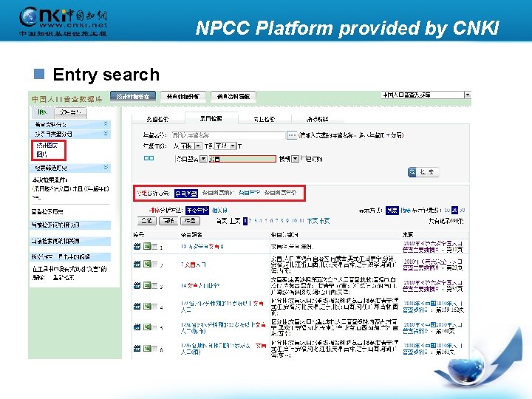Show 50 records per page
This screenshot has width=532, height=399.
(x=462, y=211)
